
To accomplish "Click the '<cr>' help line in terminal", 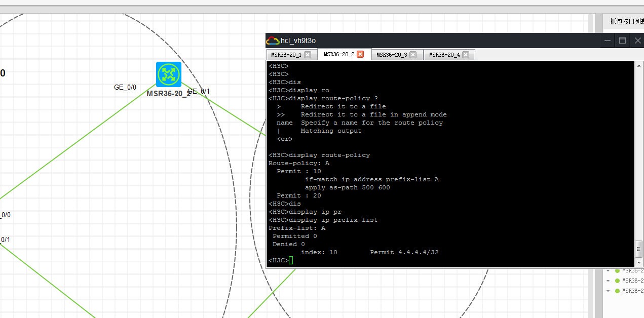I will [284, 139].
